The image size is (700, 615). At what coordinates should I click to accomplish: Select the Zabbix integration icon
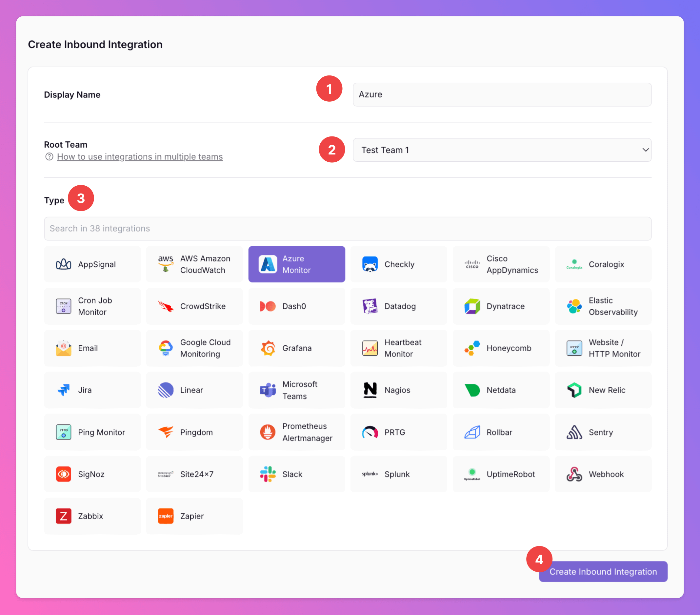(64, 516)
